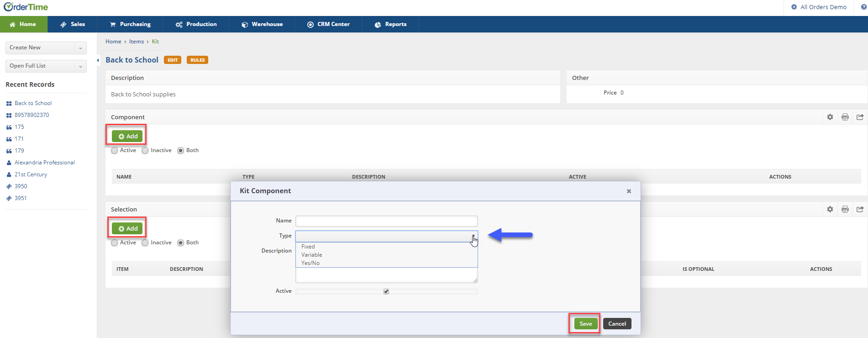868x338 pixels.
Task: Open the Reports menu
Action: pos(390,24)
